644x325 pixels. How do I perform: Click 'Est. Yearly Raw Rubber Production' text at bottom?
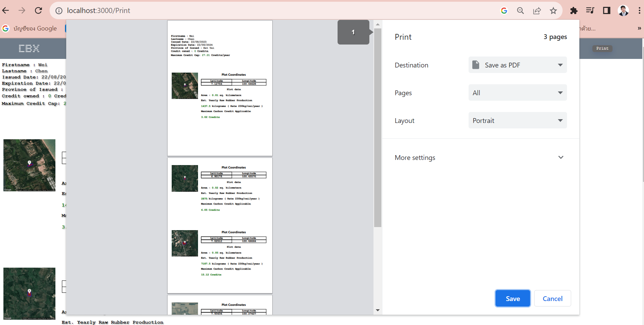coord(113,322)
